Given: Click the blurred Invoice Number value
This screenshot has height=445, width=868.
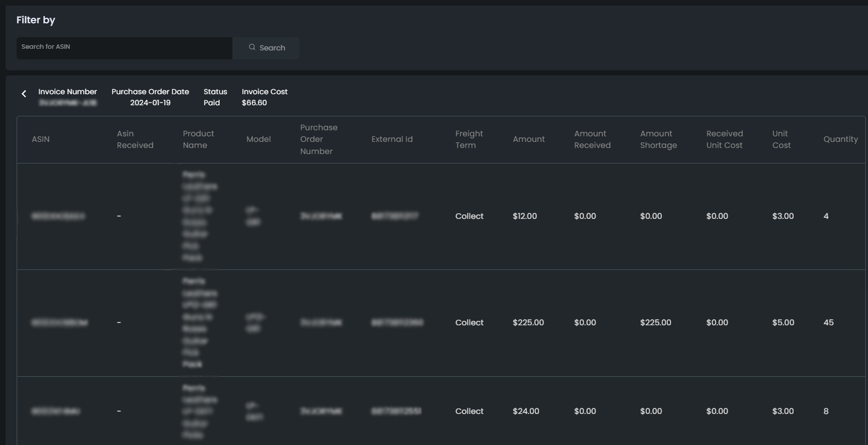Looking at the screenshot, I should tap(68, 103).
